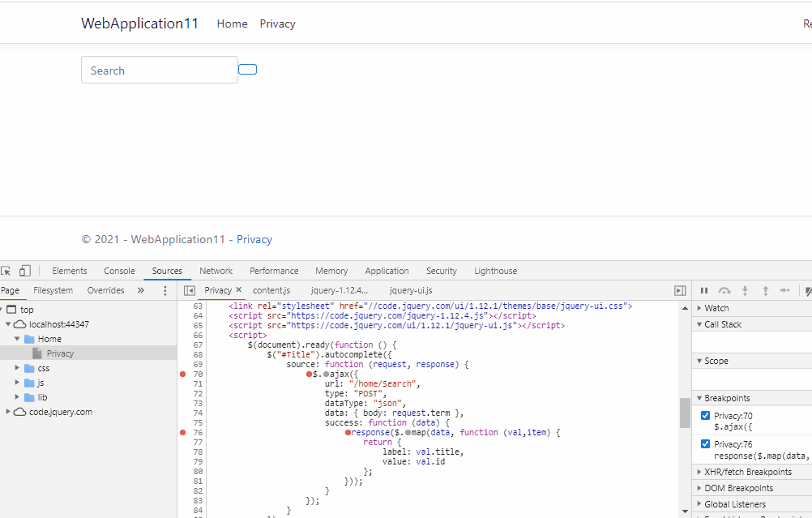Screen dimensions: 812x518
Task: Toggle the device toolbar icon
Action: pos(24,270)
